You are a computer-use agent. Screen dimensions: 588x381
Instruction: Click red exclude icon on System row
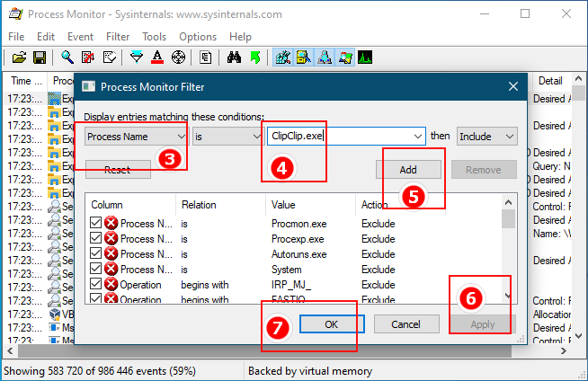click(x=111, y=270)
